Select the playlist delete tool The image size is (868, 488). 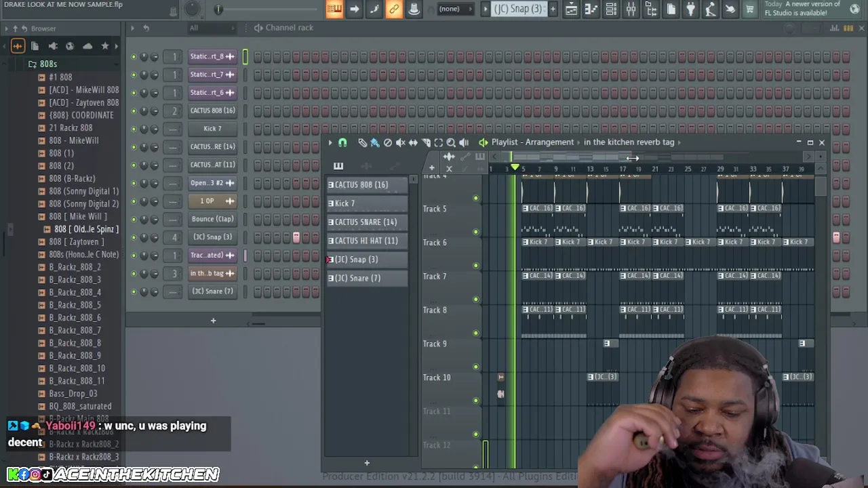pos(387,142)
